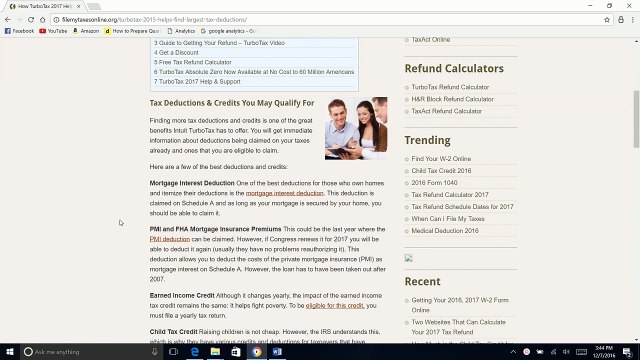Jump to Free Tax Refund Calculator section

coord(193,62)
